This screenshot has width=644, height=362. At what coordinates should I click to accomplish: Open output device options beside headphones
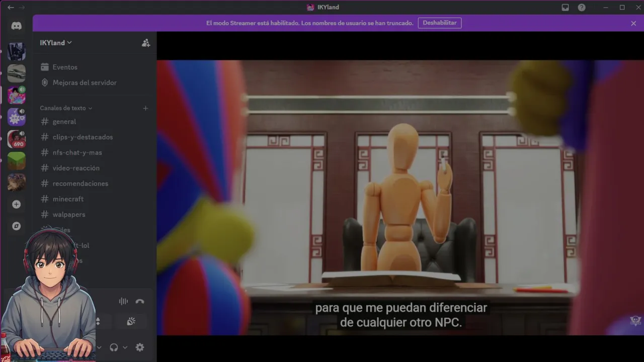click(125, 347)
